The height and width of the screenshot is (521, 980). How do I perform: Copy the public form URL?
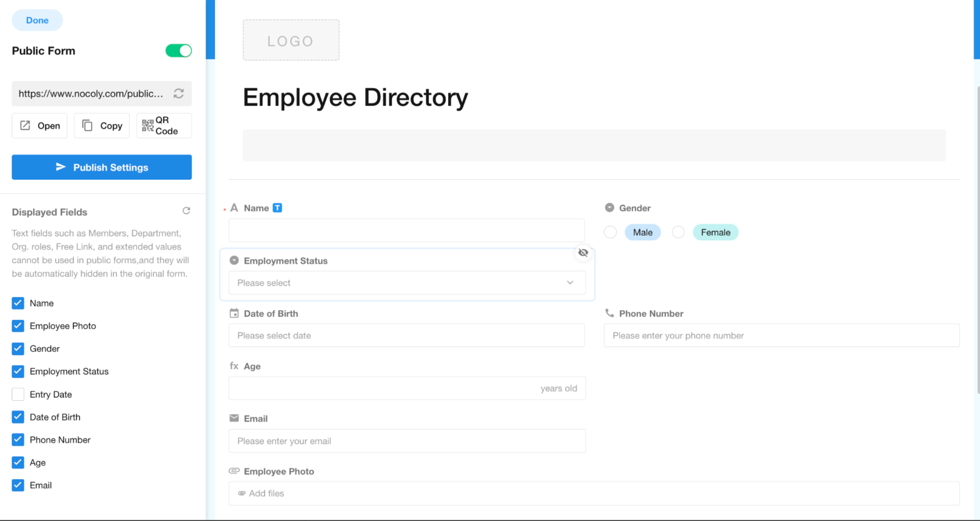pyautogui.click(x=102, y=125)
